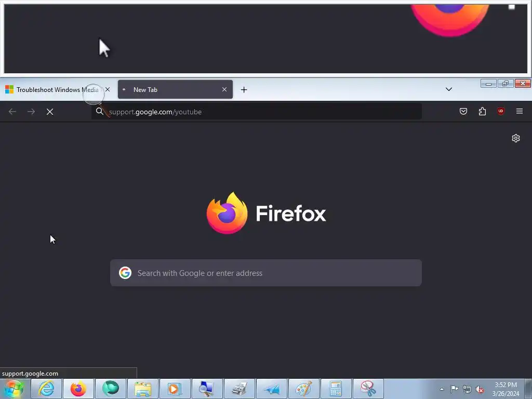532x399 pixels.
Task: Expand the list all tabs chevron
Action: (448, 89)
